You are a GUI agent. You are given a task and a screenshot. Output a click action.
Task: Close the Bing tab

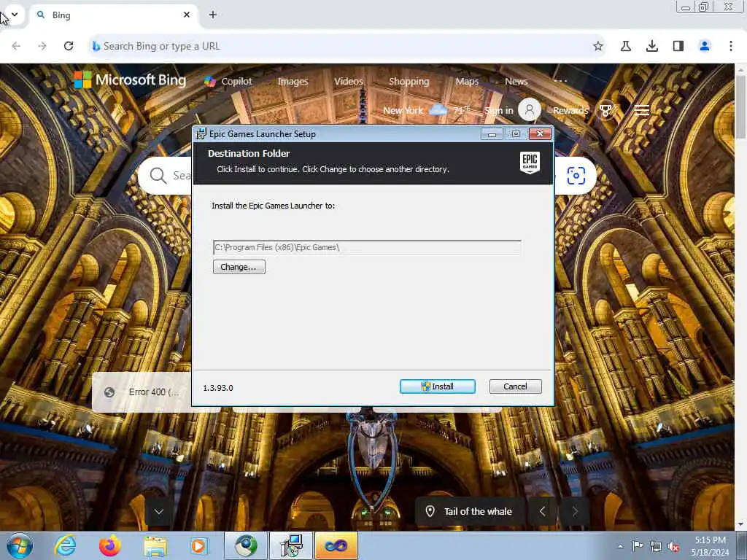coord(186,15)
